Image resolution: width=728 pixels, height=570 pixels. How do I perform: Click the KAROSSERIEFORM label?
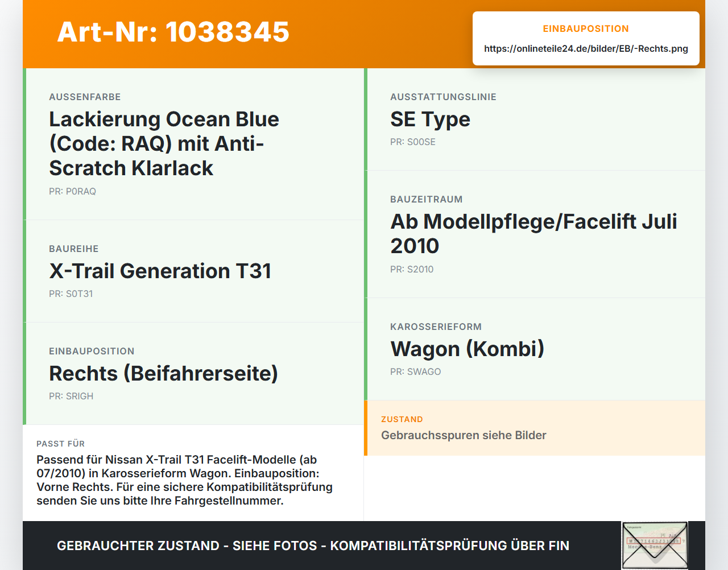pos(436,327)
